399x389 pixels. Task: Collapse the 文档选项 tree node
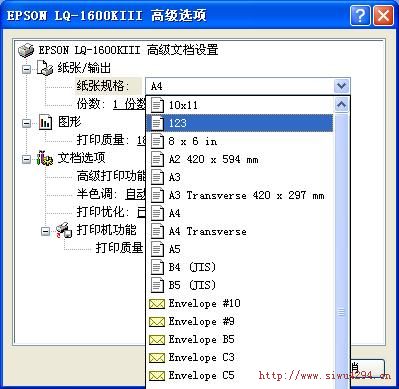pyautogui.click(x=26, y=159)
